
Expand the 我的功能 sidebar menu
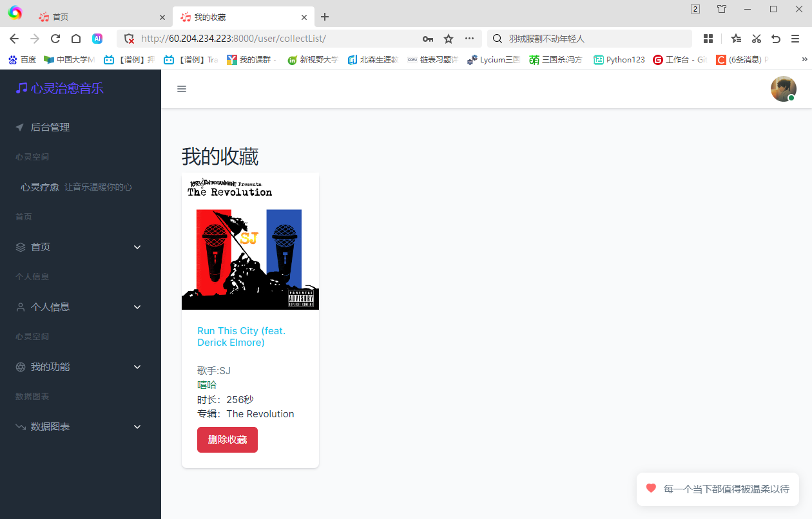click(81, 367)
